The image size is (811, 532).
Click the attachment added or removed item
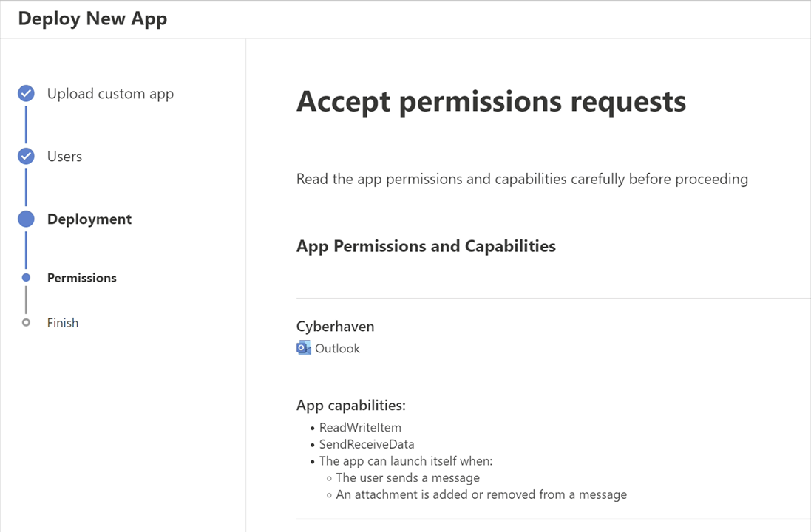coord(481,494)
